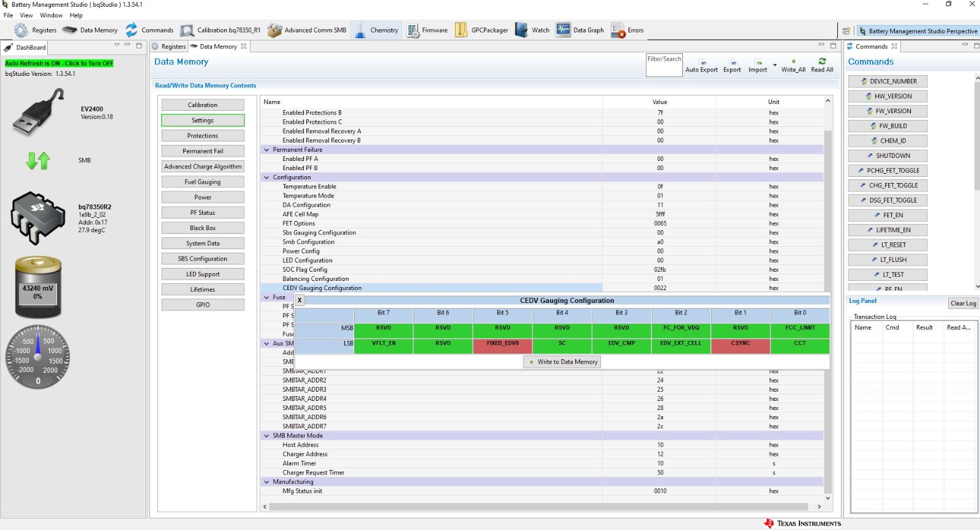Click the Filter/Search input field
The width and height of the screenshot is (980, 530).
coord(664,65)
